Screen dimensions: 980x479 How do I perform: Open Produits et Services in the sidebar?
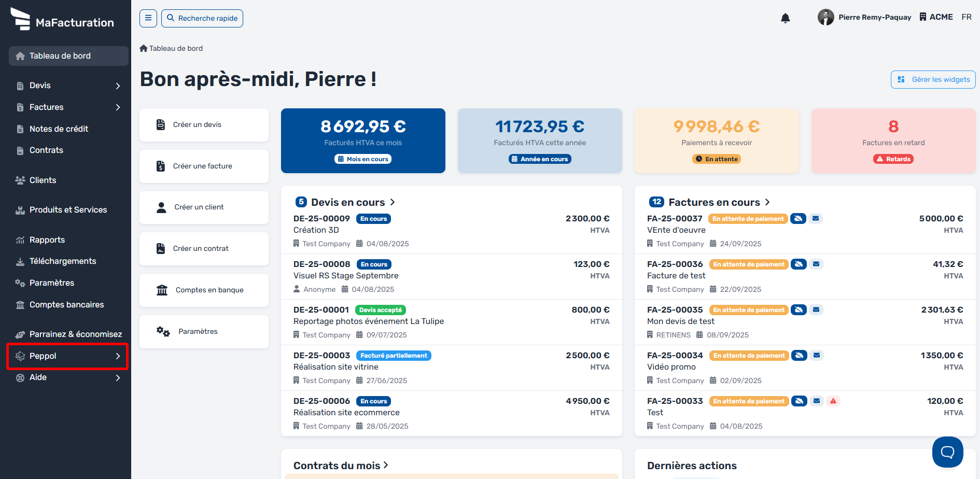68,210
